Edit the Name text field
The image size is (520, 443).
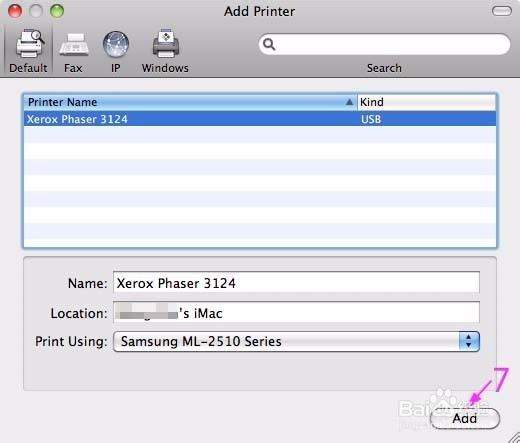(296, 283)
